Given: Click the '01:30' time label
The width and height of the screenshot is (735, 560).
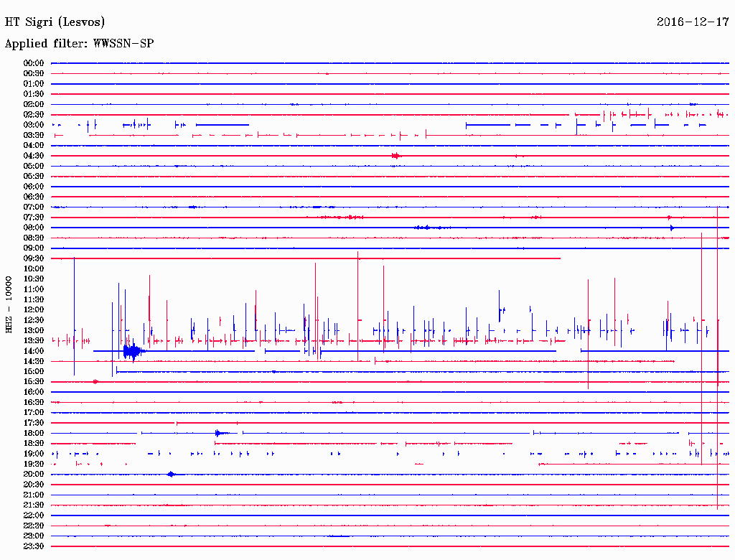Looking at the screenshot, I should click(x=34, y=94).
